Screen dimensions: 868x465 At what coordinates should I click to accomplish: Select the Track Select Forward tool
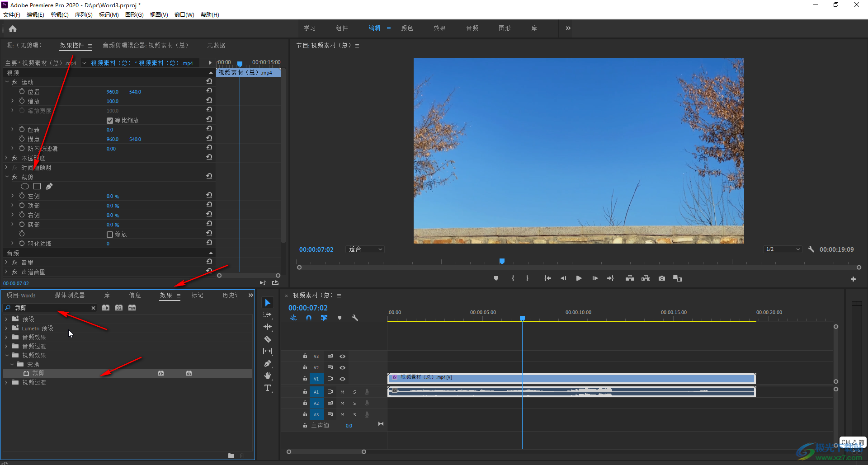coord(268,315)
